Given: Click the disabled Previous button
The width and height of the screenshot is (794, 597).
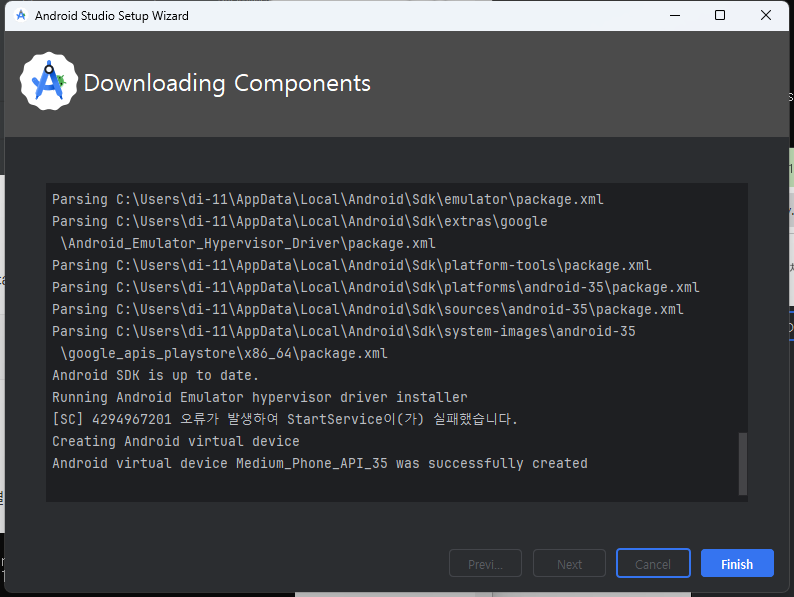Looking at the screenshot, I should coord(485,563).
